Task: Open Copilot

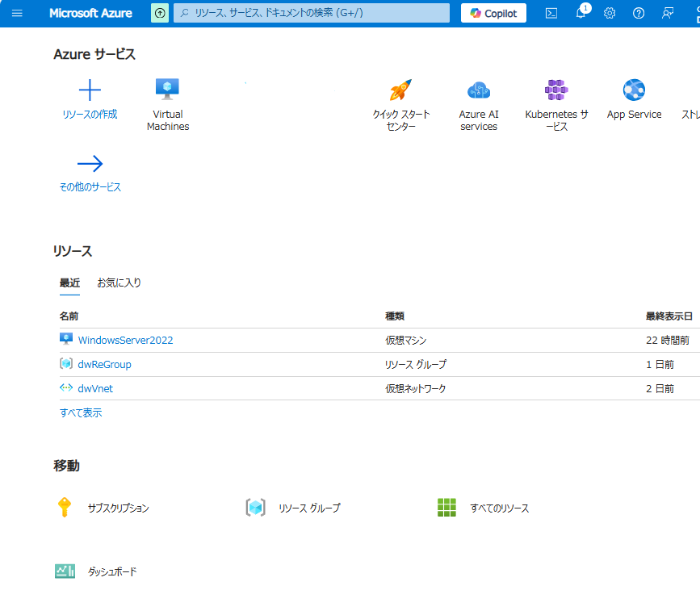Action: point(493,14)
